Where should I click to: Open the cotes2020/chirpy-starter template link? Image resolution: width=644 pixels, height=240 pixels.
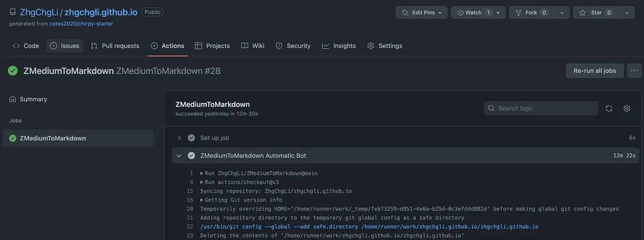(80, 24)
